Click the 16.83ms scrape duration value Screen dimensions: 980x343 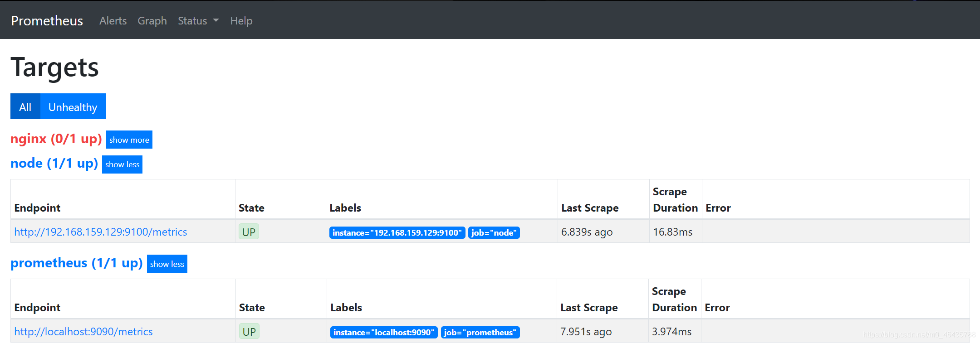tap(673, 232)
